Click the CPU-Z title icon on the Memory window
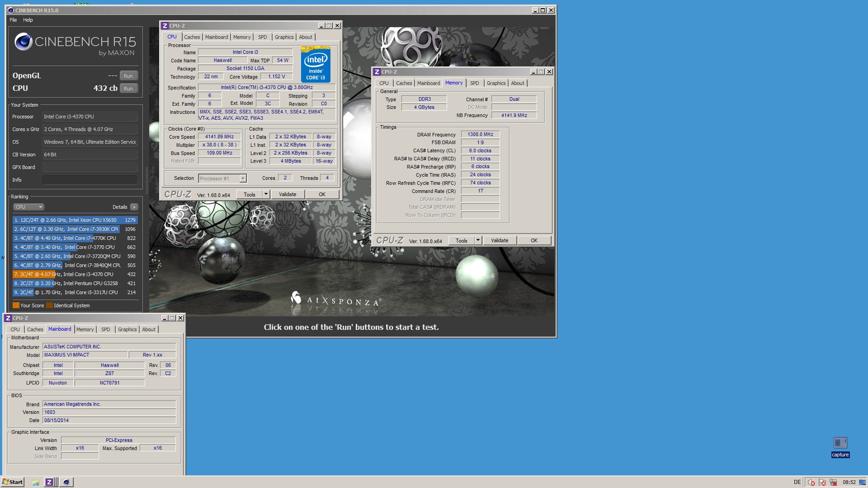The width and height of the screenshot is (868, 488). pyautogui.click(x=377, y=72)
